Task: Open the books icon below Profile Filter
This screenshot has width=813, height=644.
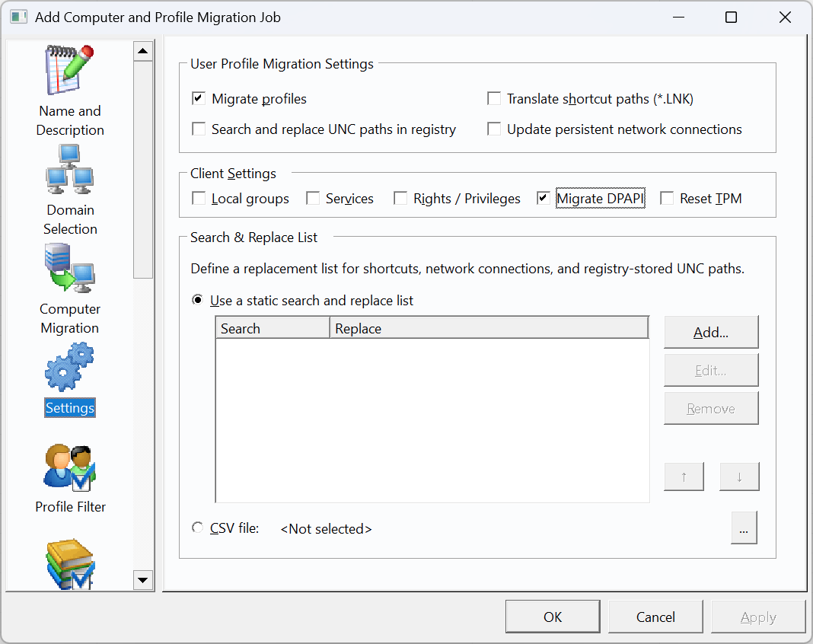Action: (x=70, y=564)
